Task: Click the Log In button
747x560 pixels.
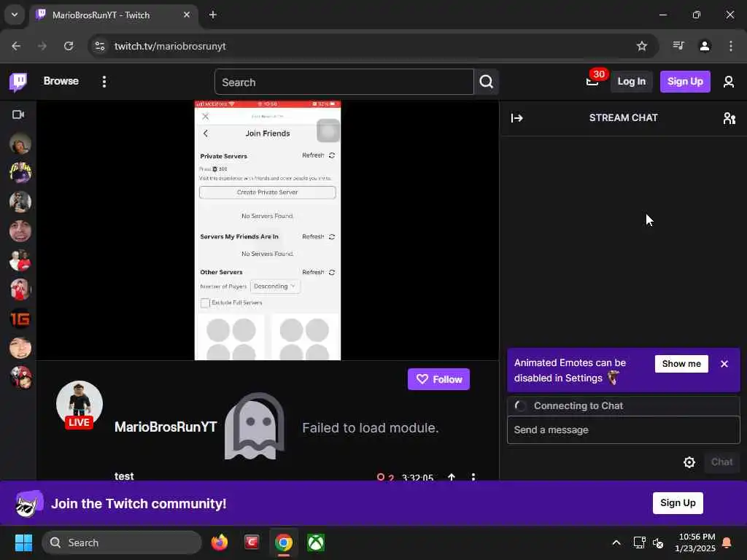Action: pyautogui.click(x=631, y=82)
